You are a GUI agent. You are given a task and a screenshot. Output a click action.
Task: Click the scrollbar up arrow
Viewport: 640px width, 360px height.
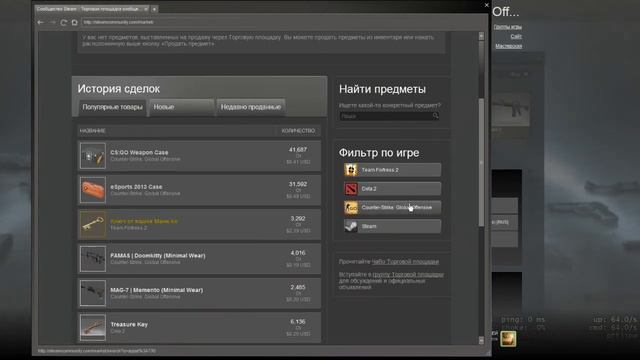pos(481,36)
